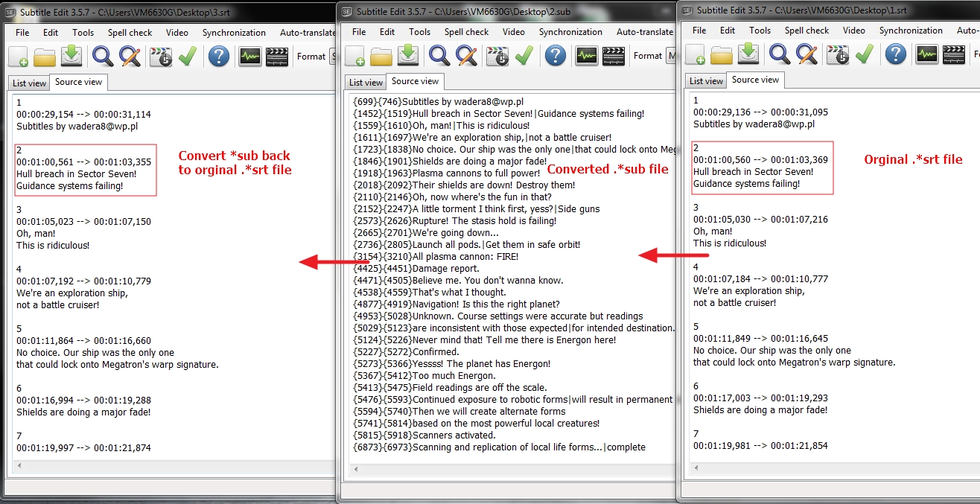Open Video menu in 2.sub window
This screenshot has width=980, height=504.
514,32
